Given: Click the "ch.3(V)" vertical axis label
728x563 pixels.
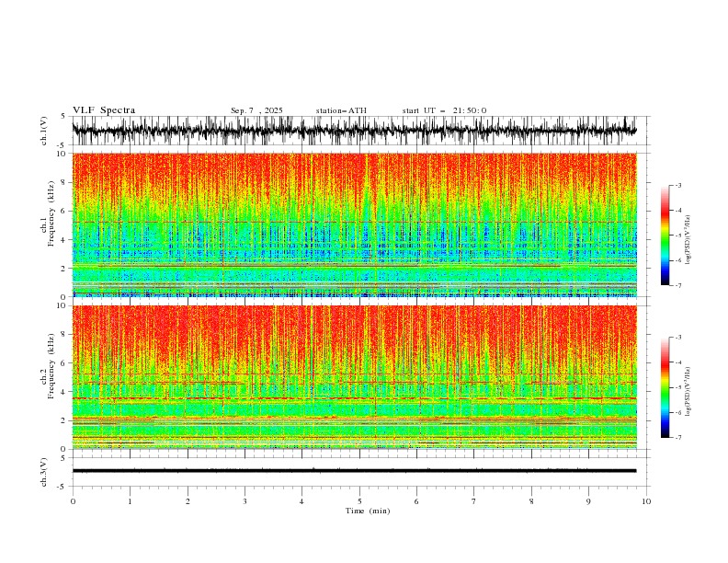Looking at the screenshot, I should (x=44, y=472).
